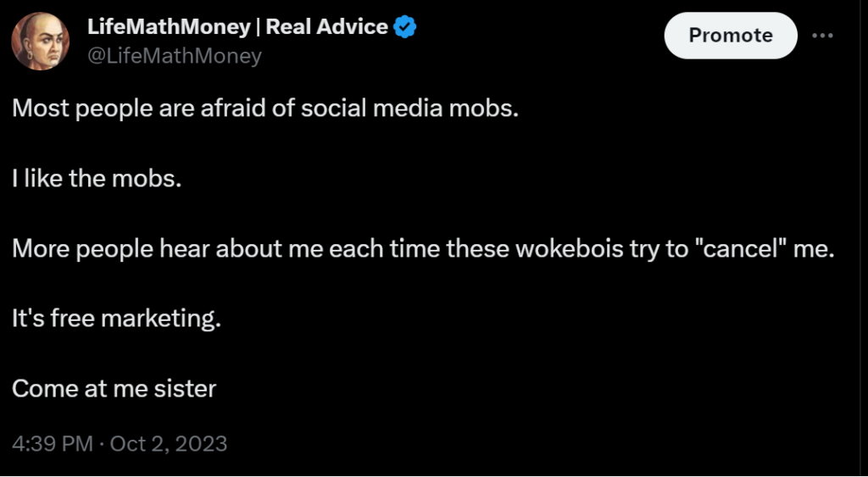Click the phrase "social media mobs"
868x477 pixels.
click(x=409, y=109)
